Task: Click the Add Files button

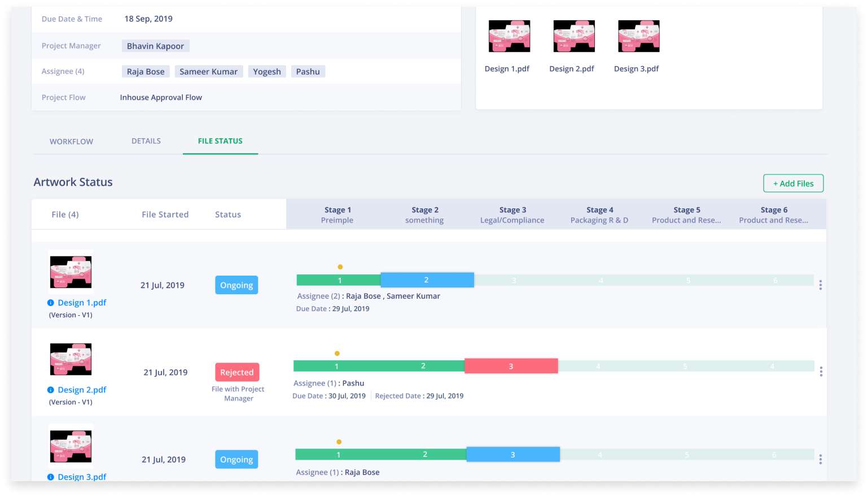Action: pyautogui.click(x=793, y=183)
